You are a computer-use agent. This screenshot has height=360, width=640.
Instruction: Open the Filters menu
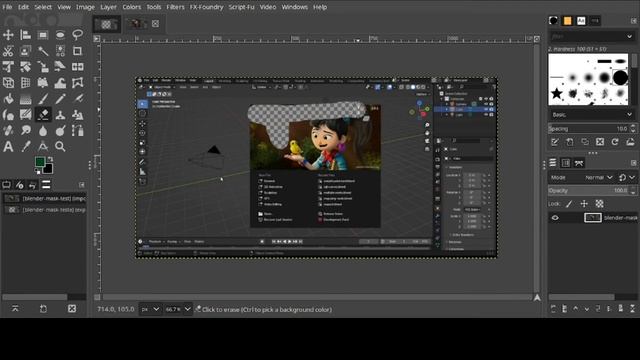[x=175, y=7]
